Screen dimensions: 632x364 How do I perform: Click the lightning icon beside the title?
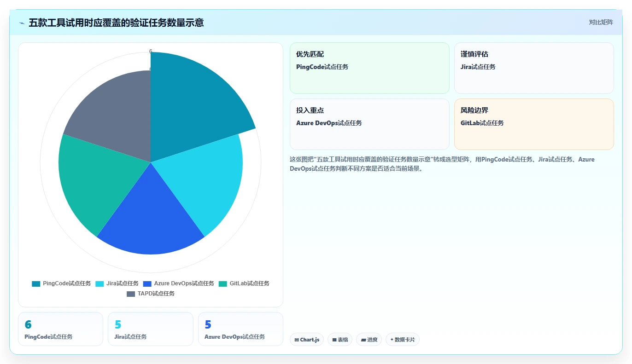tap(22, 23)
